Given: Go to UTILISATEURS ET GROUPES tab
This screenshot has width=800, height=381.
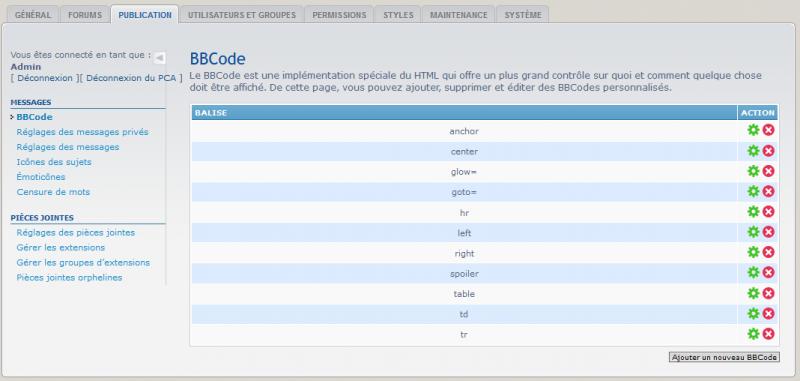Looking at the screenshot, I should (x=242, y=15).
